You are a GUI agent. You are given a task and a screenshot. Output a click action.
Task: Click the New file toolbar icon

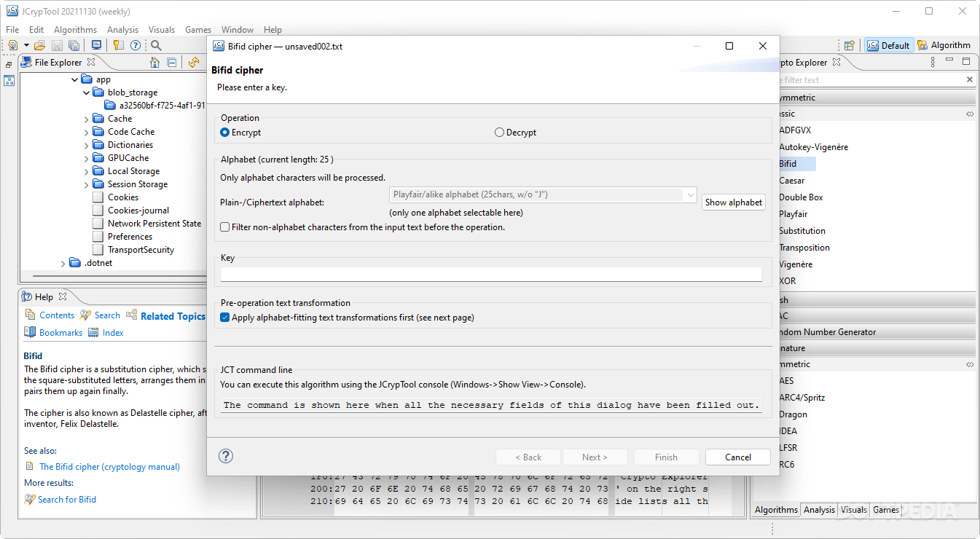(x=13, y=45)
